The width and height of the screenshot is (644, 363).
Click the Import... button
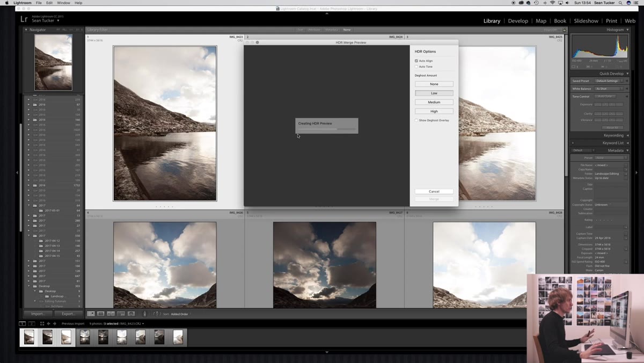tap(38, 314)
